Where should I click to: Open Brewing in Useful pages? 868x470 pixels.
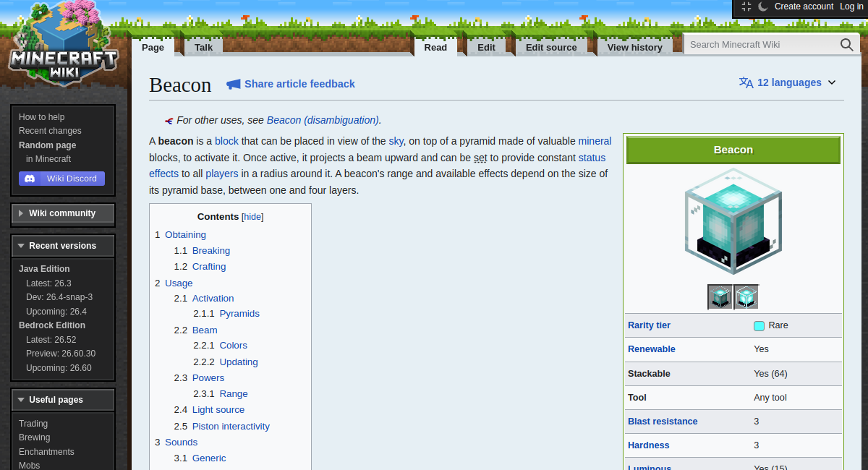[x=35, y=437]
